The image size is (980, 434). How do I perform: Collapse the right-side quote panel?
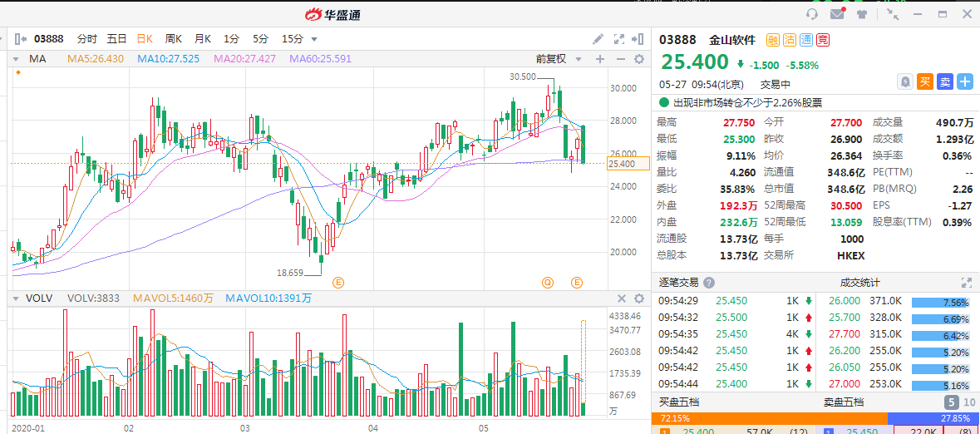click(638, 39)
